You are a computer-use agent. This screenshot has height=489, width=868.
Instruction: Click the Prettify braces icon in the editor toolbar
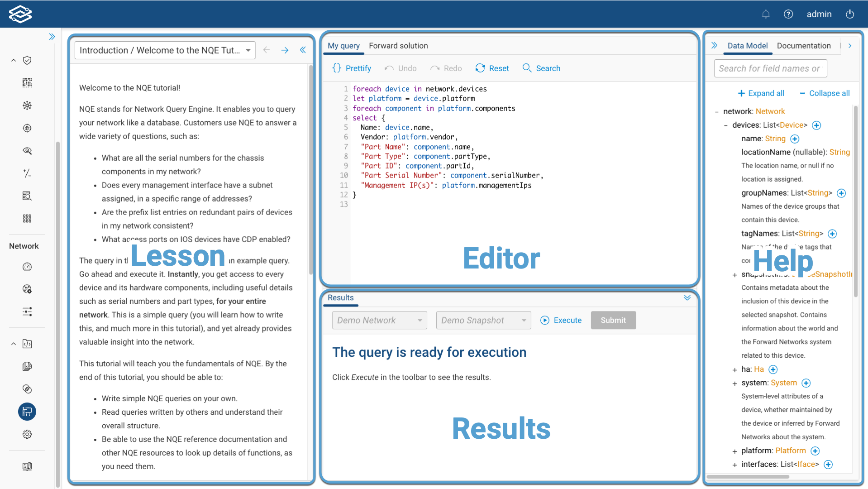337,68
